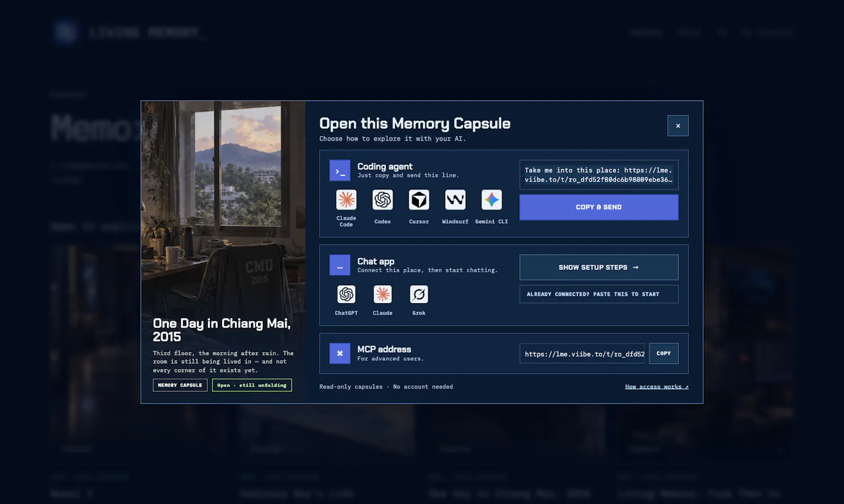Pick the Claude chat app icon
Viewport: 844px width, 504px height.
(x=382, y=294)
